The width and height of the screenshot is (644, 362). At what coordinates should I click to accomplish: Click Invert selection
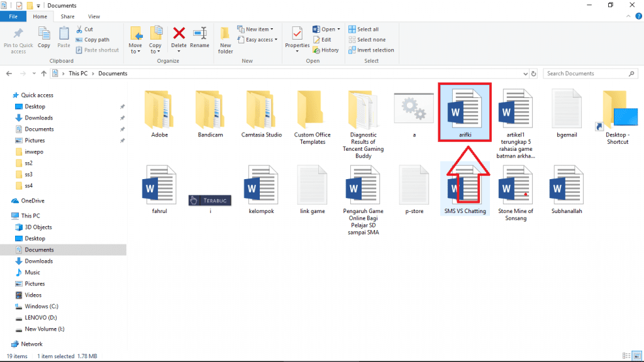point(371,50)
